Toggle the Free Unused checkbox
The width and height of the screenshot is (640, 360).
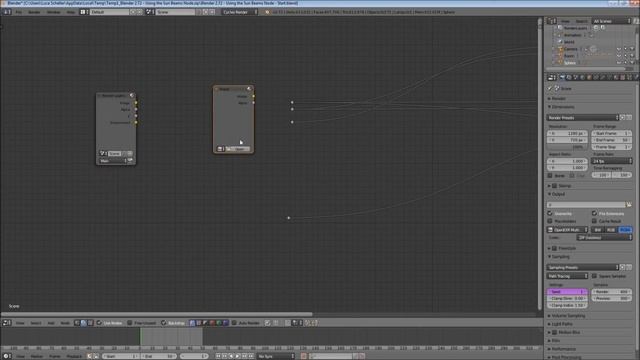(x=130, y=323)
